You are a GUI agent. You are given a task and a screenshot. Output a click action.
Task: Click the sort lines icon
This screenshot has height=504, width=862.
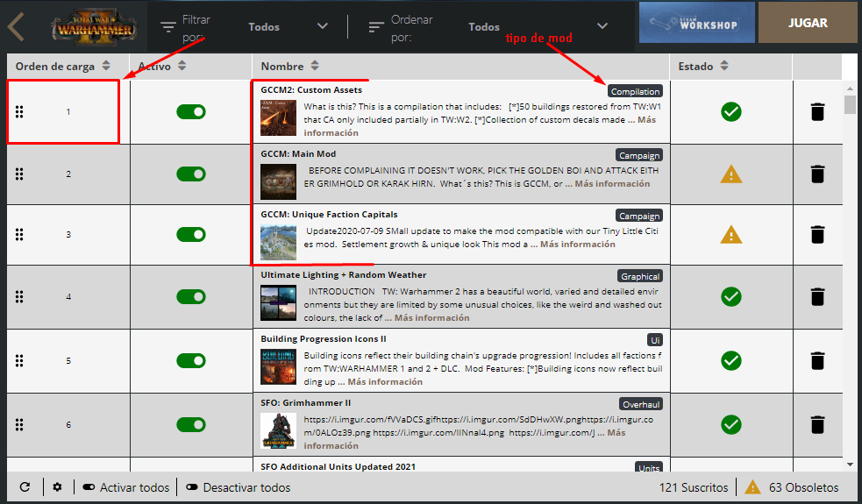click(x=376, y=27)
